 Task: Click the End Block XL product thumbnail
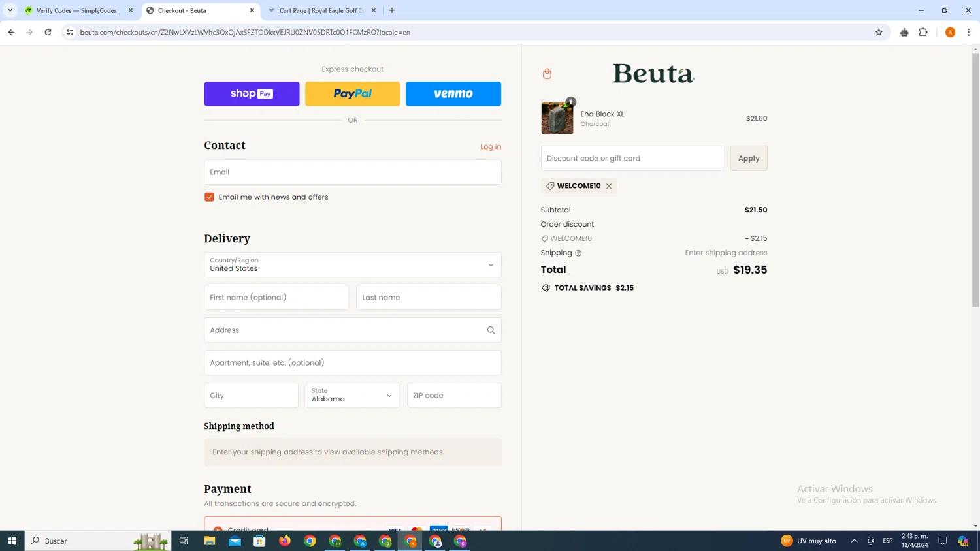coord(557,118)
